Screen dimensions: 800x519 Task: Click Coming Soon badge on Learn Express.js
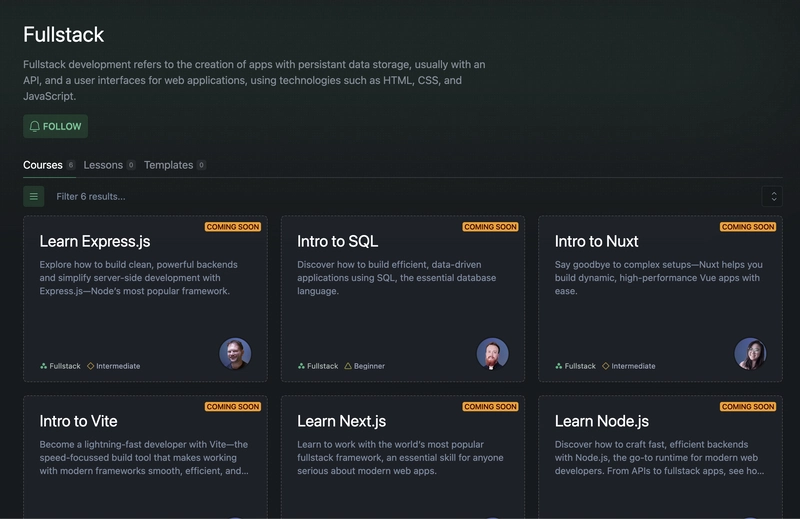click(233, 227)
